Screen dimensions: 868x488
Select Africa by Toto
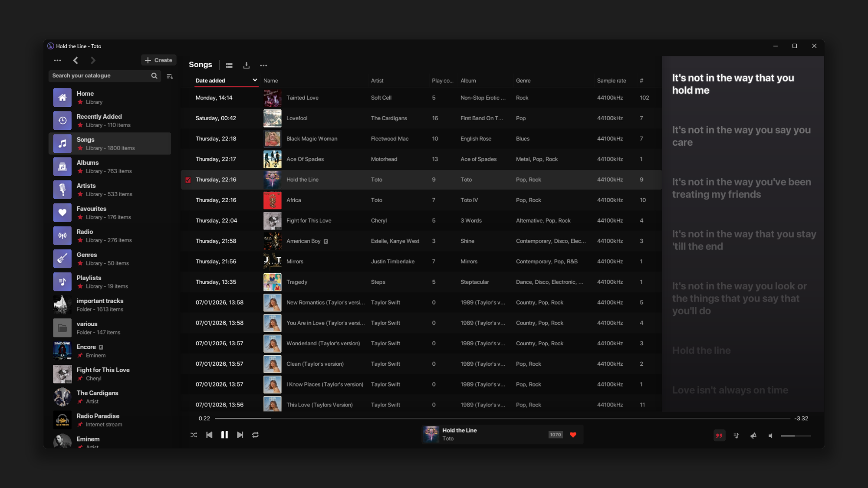click(x=421, y=200)
